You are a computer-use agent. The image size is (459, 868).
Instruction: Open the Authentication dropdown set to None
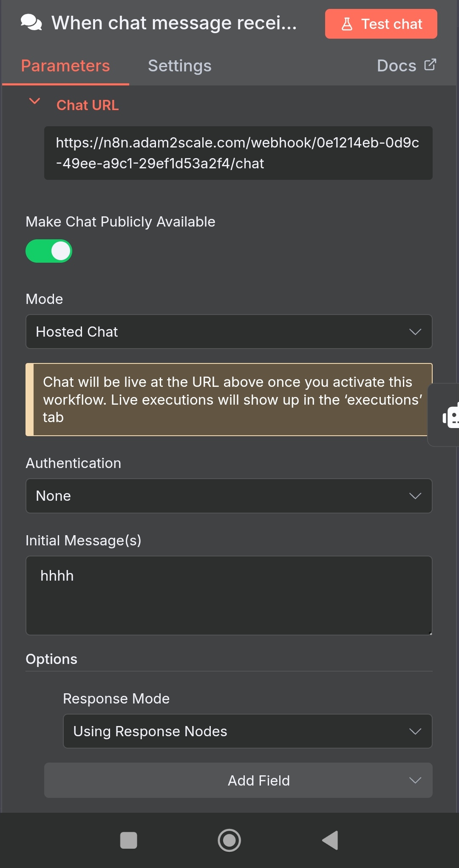point(229,496)
